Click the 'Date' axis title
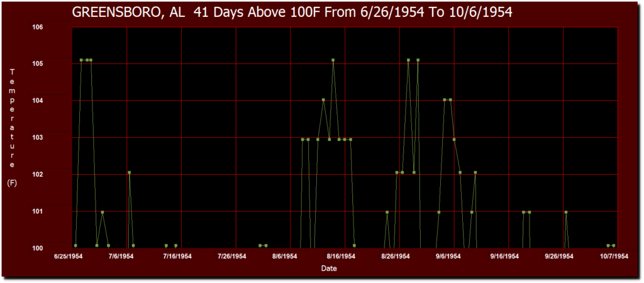644x283 pixels. pos(329,269)
